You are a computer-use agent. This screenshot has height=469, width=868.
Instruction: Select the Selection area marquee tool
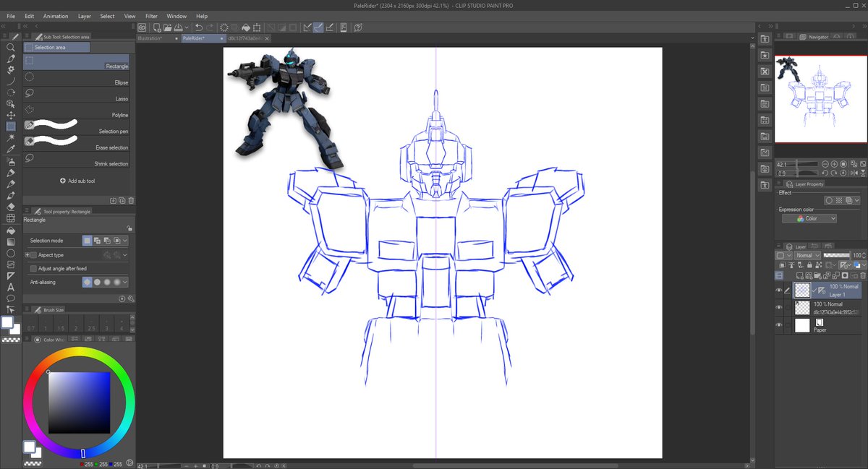pos(11,126)
